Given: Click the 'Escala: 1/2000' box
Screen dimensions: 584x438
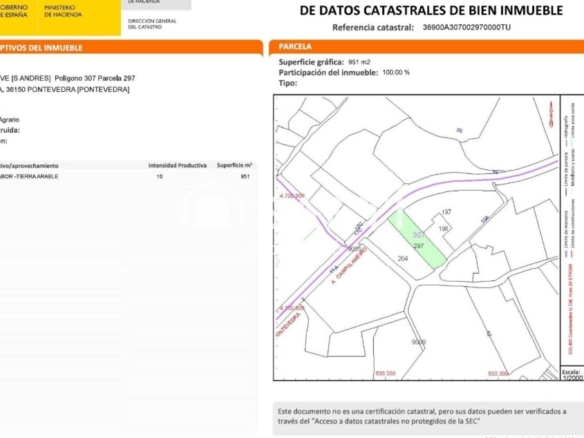Looking at the screenshot, I should pos(572,374).
